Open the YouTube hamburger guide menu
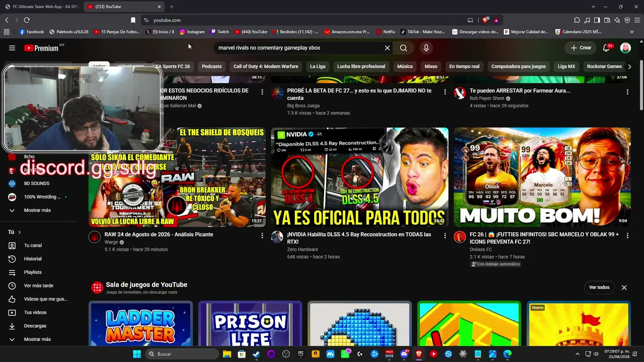Screen dimensions: 644x362 tap(12, 48)
